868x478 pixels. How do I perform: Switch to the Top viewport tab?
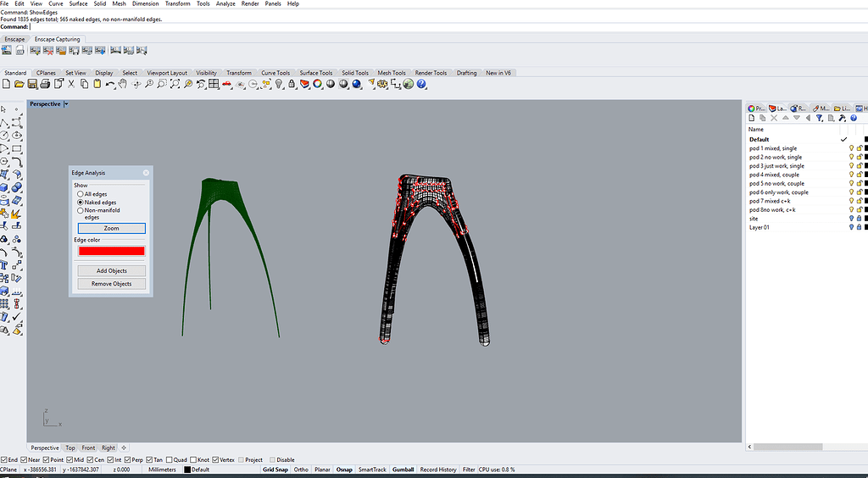click(70, 447)
